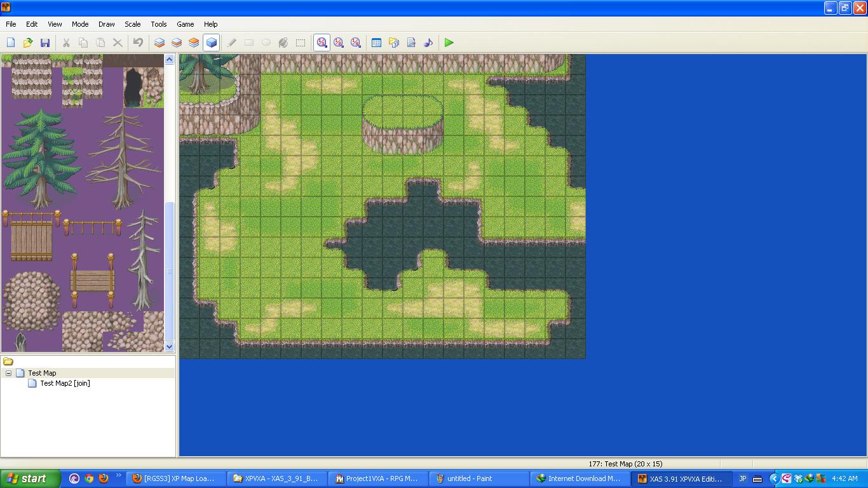Show hidden system tray icons arrow
Image resolution: width=868 pixels, height=488 pixels.
click(774, 478)
